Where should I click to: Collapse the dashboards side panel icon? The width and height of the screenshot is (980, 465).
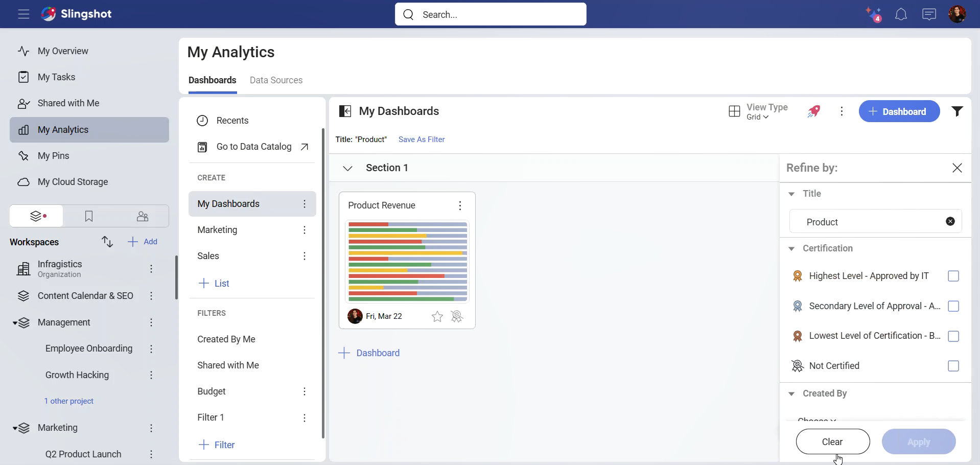point(345,111)
